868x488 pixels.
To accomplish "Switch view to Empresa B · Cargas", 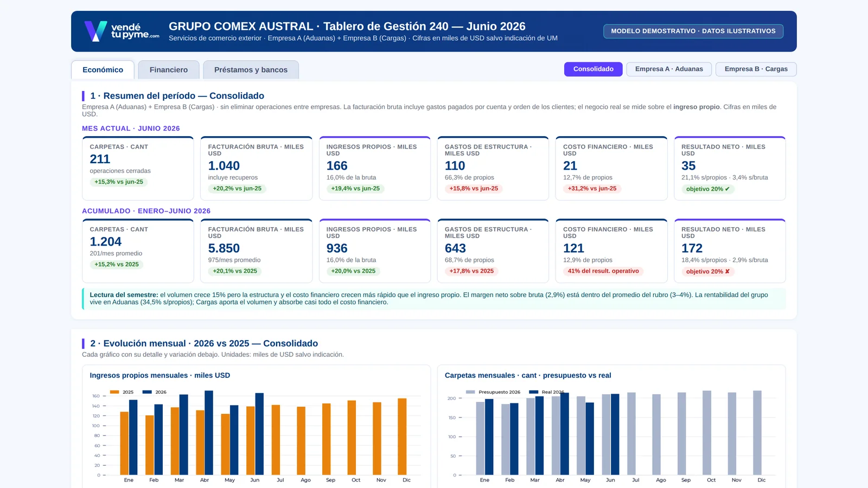I will click(756, 69).
